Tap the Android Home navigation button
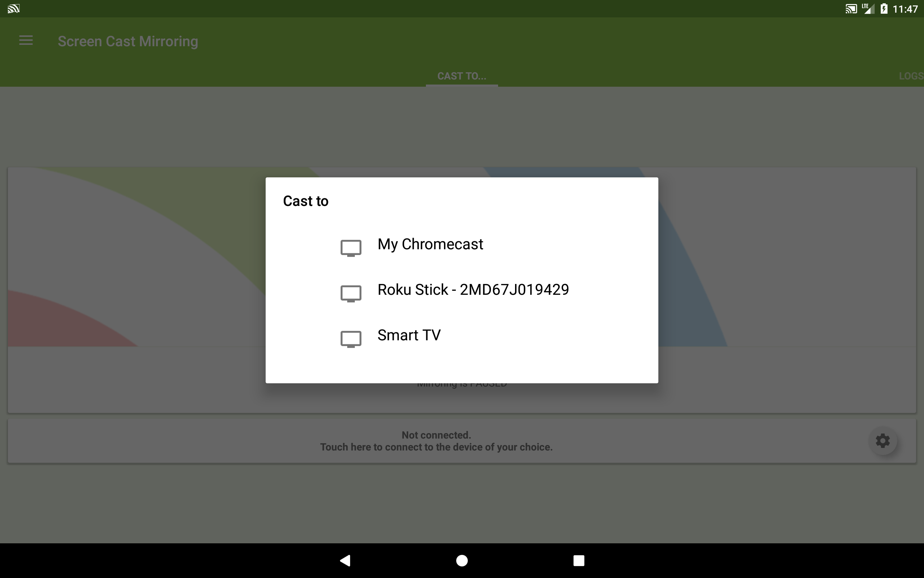924x578 pixels. pos(462,560)
